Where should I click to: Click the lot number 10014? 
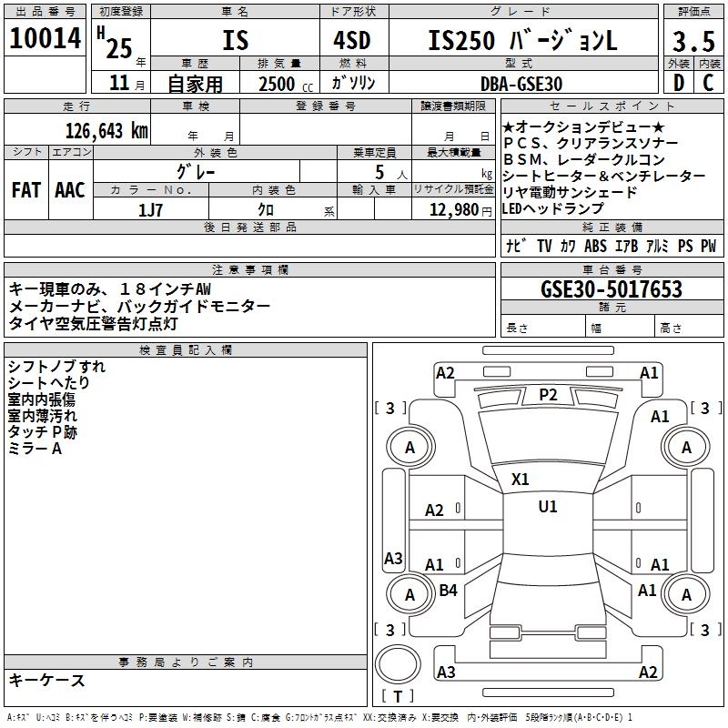coord(45,38)
